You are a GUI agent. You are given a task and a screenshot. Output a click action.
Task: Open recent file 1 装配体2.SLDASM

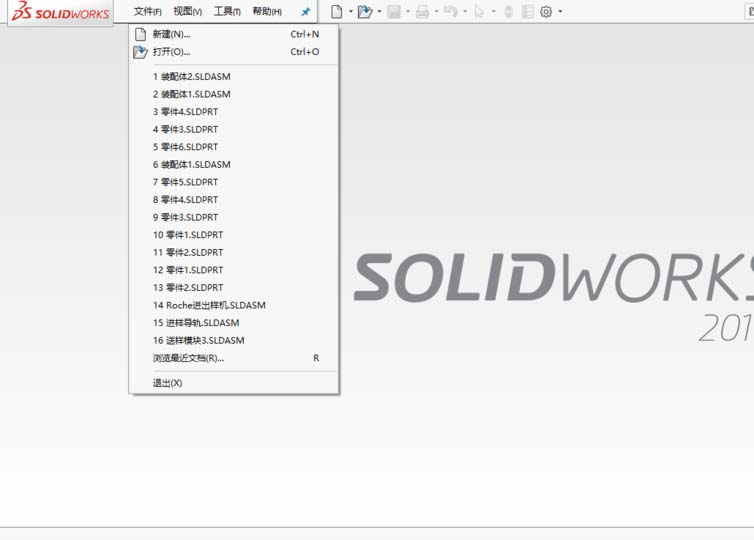234,77
